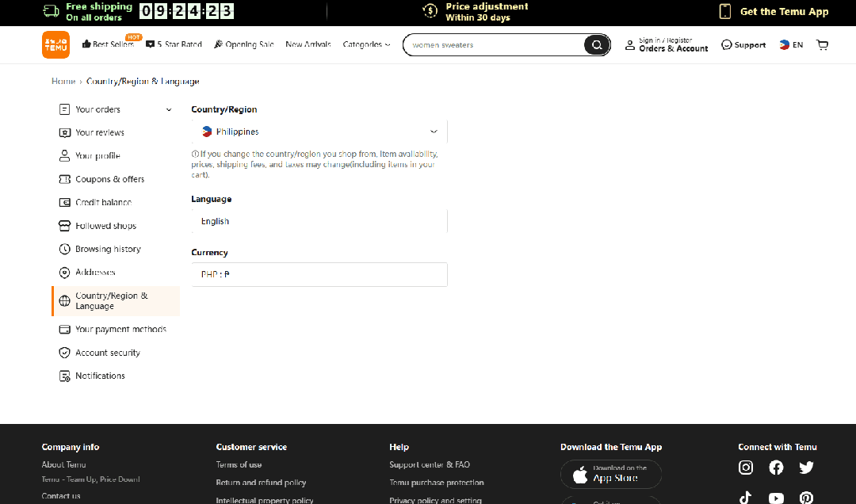Click the Home breadcrumb link
856x504 pixels.
(x=63, y=82)
